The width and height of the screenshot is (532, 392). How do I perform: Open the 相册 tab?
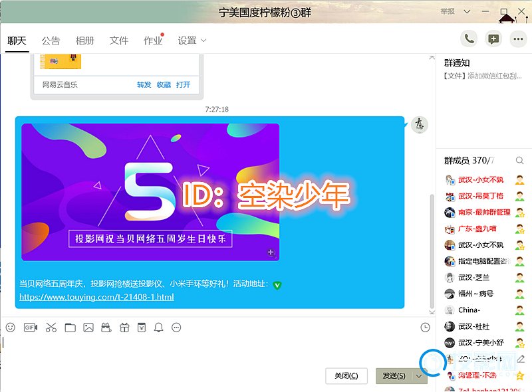[85, 41]
